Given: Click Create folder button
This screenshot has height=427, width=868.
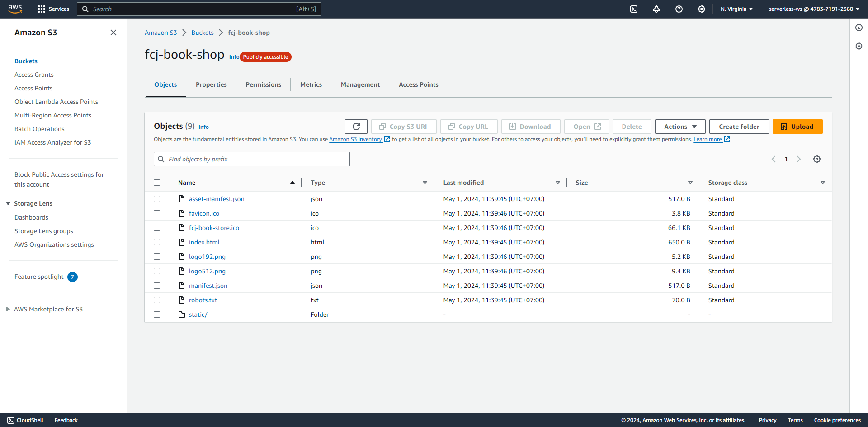Looking at the screenshot, I should click(x=739, y=127).
